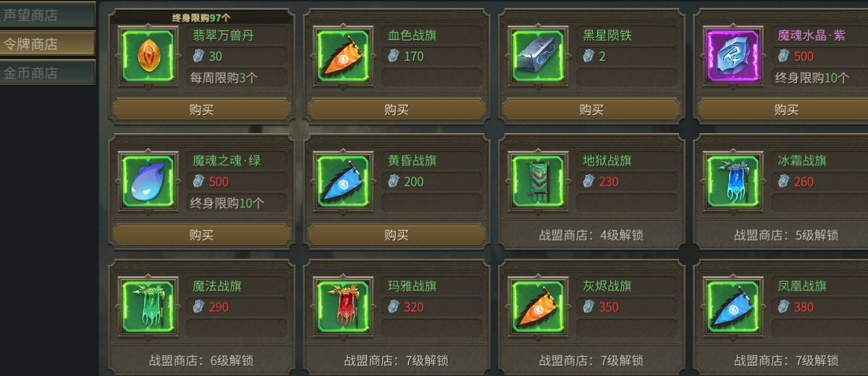This screenshot has width=868, height=376.
Task: Open the 声望商店 tab
Action: coord(46,14)
